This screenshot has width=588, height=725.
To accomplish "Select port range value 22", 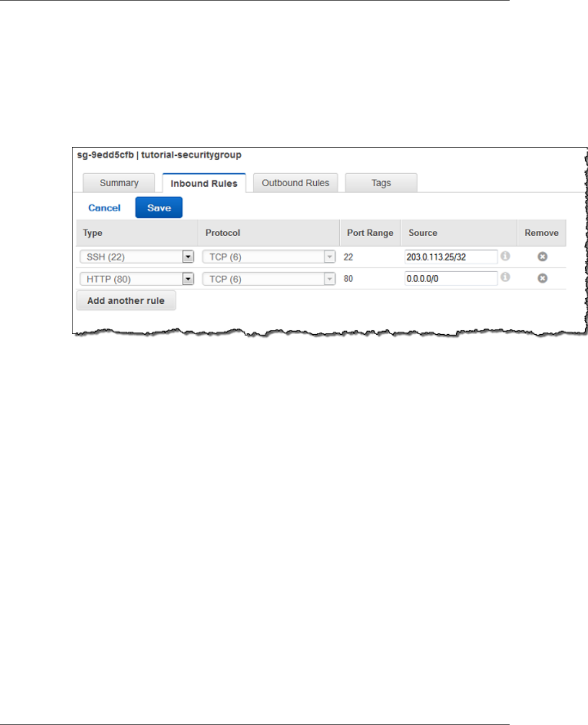I will pos(348,257).
